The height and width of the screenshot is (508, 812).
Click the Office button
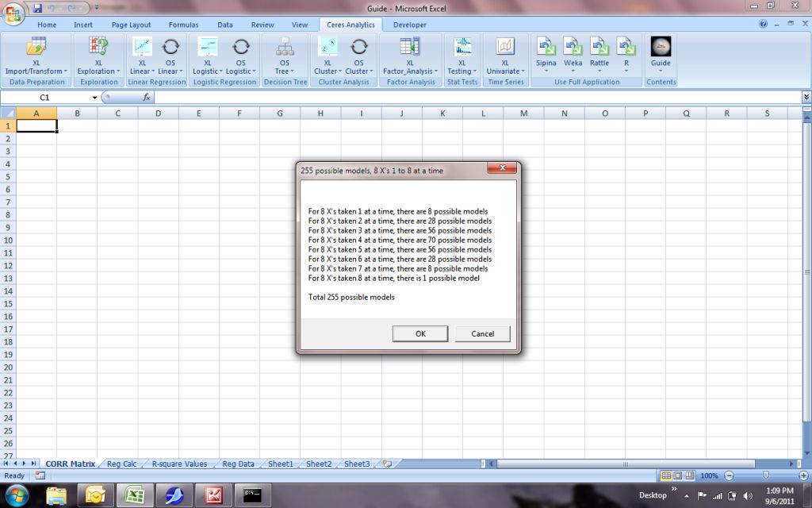click(13, 13)
